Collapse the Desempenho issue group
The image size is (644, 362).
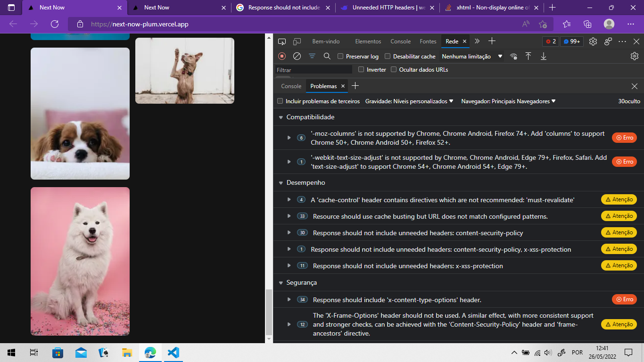click(x=281, y=183)
